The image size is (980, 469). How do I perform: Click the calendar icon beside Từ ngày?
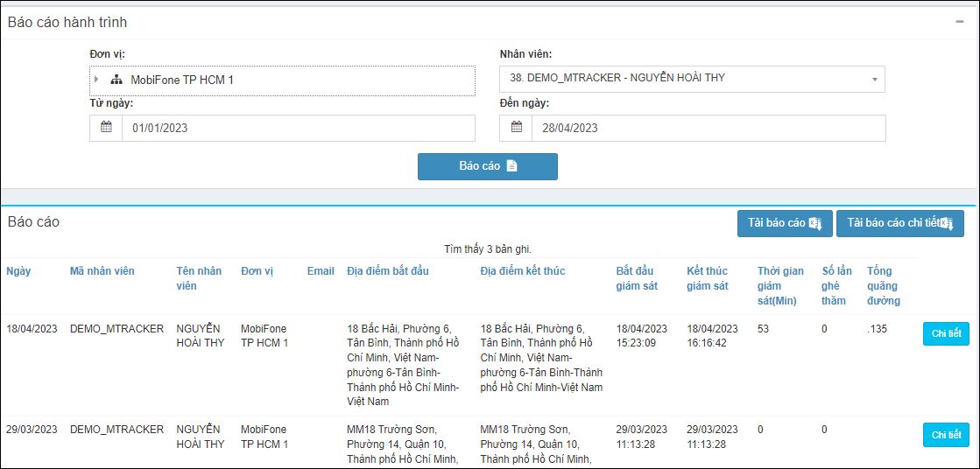(106, 128)
